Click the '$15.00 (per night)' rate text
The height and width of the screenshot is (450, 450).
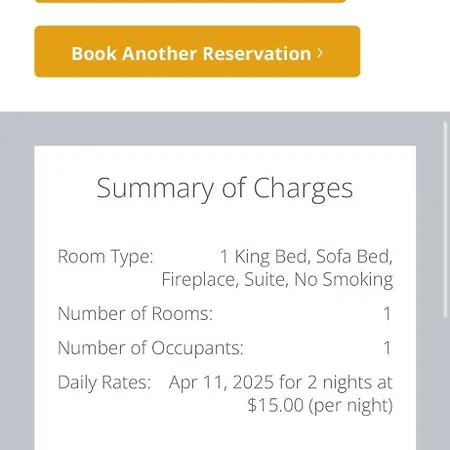[320, 405]
